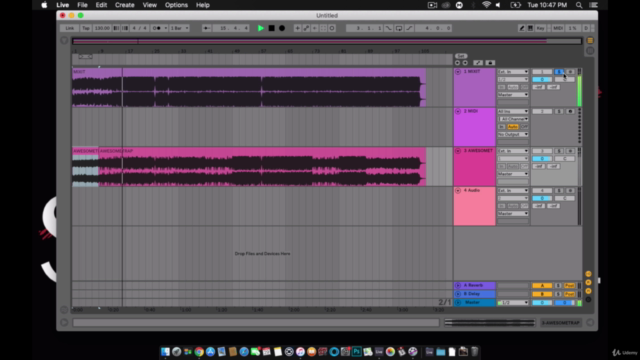Toggle Automation Mode icon above track list
Screen dimensions: 640x360
(x=478, y=63)
